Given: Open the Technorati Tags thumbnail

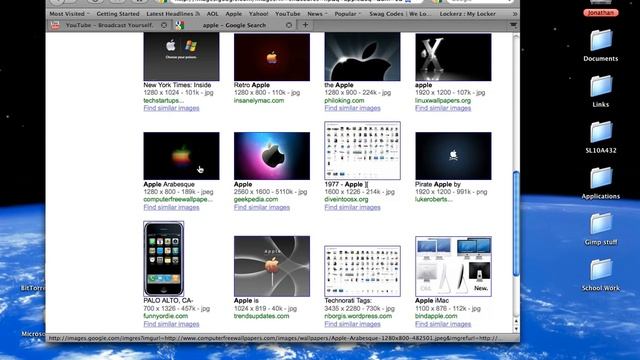Looking at the screenshot, I should [x=362, y=271].
